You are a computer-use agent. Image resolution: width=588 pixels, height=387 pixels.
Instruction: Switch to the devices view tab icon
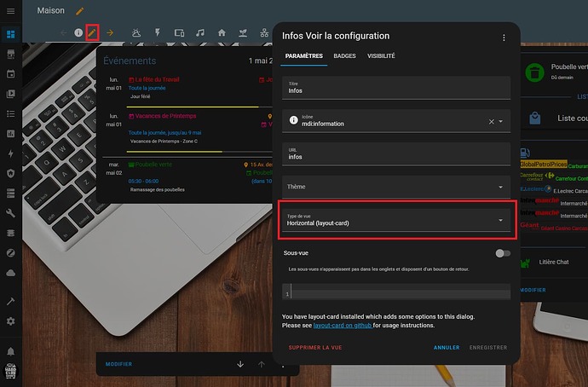(179, 33)
